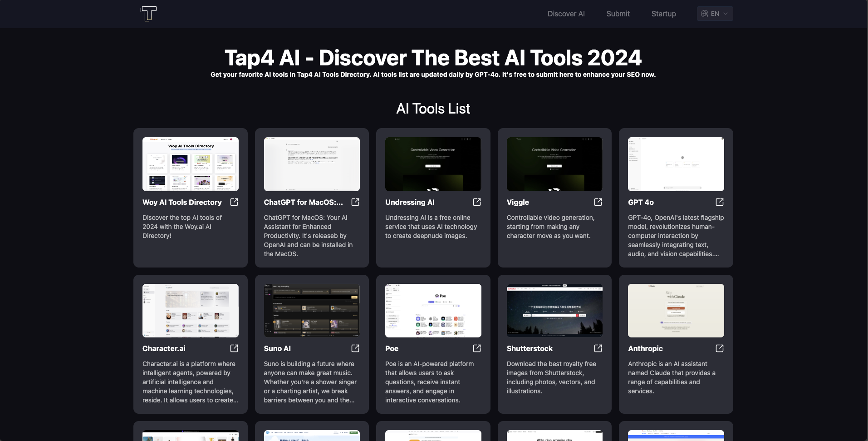The height and width of the screenshot is (441, 868).
Task: Open Viggle external link icon
Action: click(x=598, y=202)
